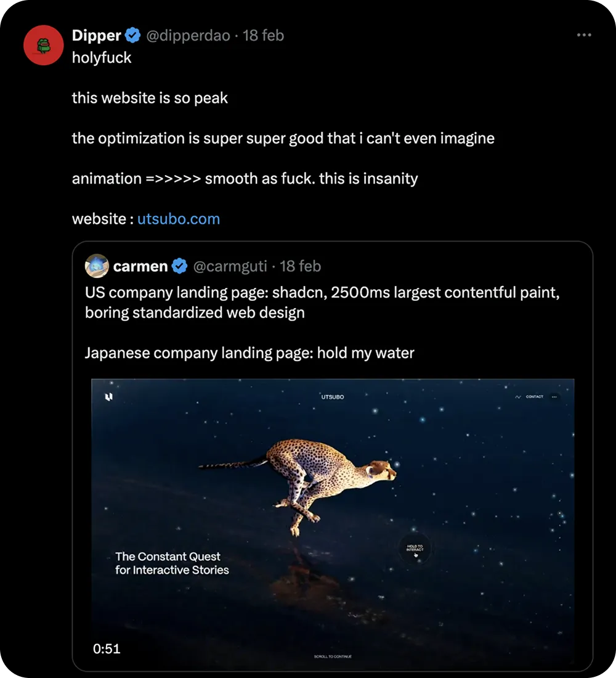Open the three-dot menu in Utsubo header

tap(554, 397)
